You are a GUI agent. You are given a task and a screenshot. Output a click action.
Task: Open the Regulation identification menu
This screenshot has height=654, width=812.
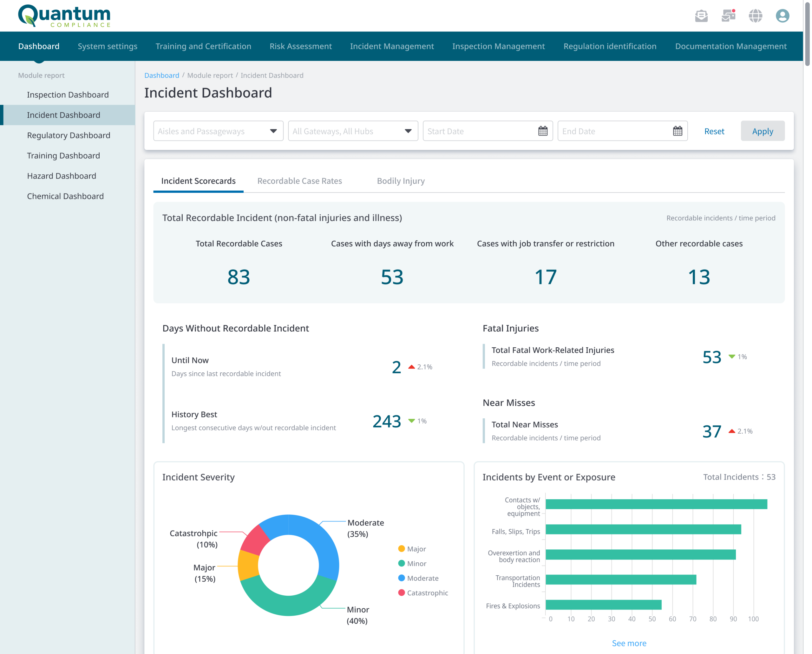pyautogui.click(x=610, y=46)
